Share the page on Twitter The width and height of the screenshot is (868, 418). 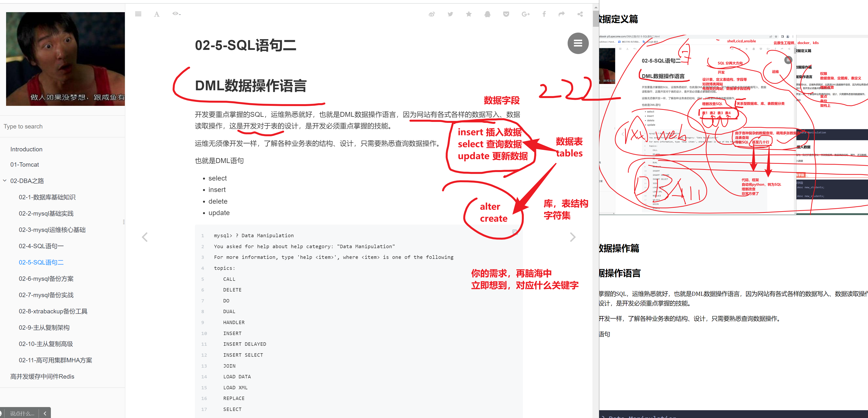pyautogui.click(x=450, y=14)
